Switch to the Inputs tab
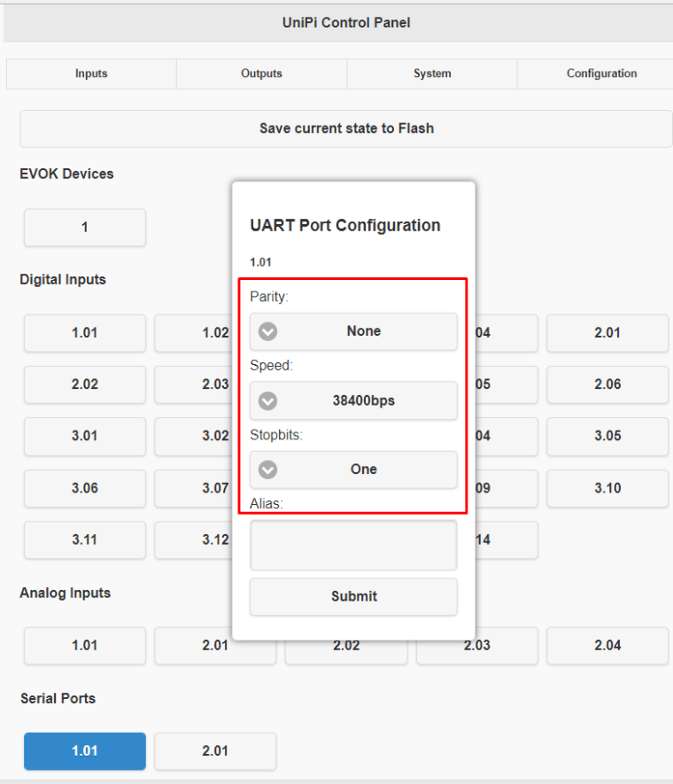 91,74
